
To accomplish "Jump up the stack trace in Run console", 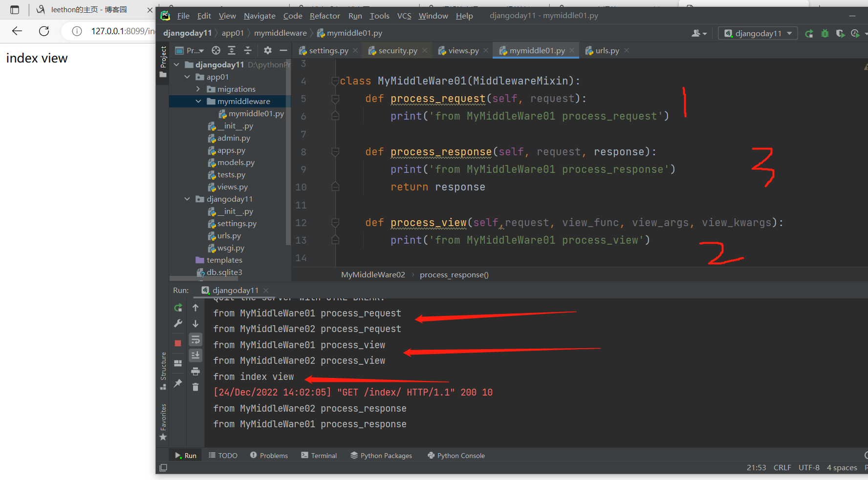I will click(x=195, y=308).
